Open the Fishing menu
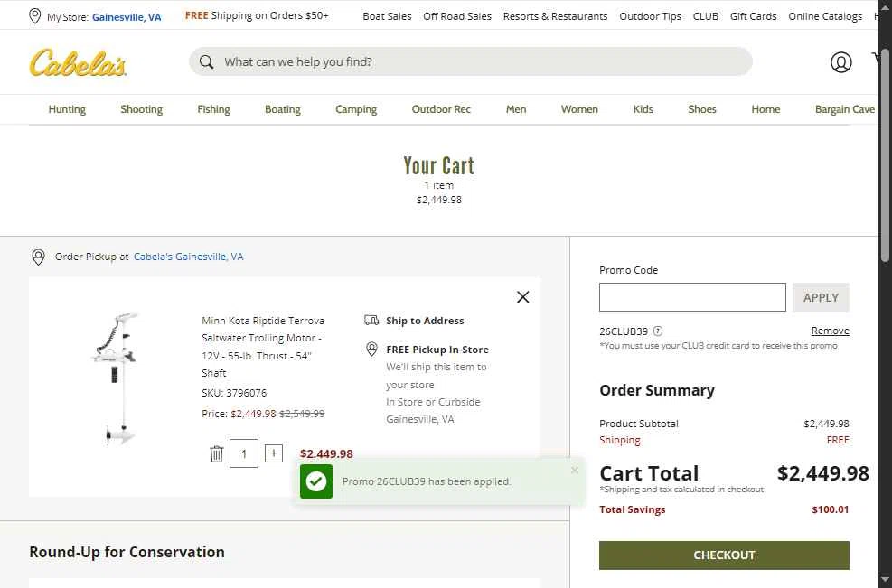Image resolution: width=892 pixels, height=588 pixels. tap(213, 109)
